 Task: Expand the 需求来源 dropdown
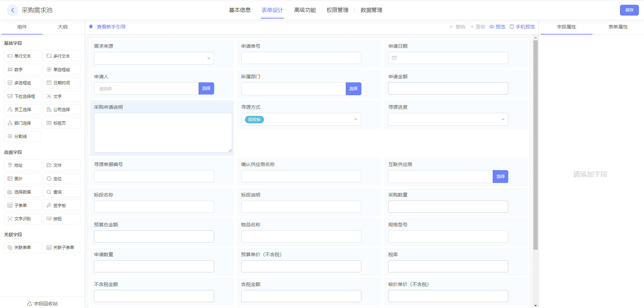click(x=154, y=58)
